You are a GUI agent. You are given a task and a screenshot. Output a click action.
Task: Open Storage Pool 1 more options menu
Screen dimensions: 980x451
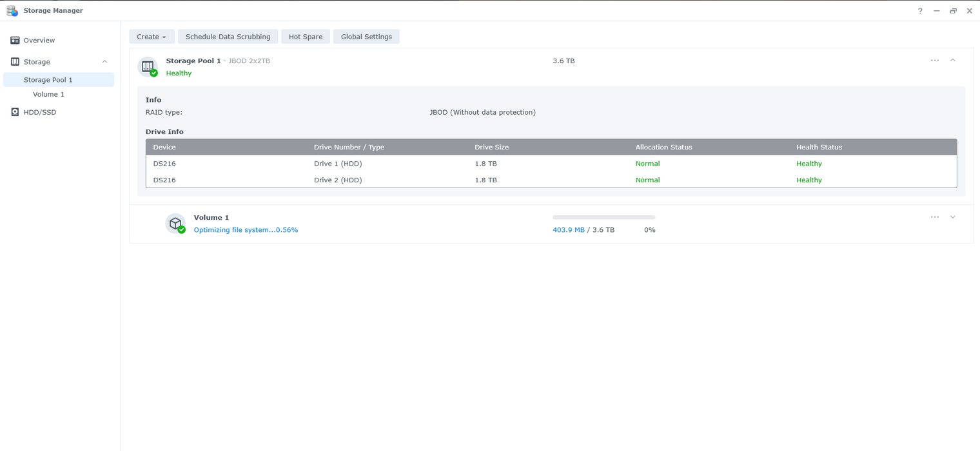click(x=935, y=61)
